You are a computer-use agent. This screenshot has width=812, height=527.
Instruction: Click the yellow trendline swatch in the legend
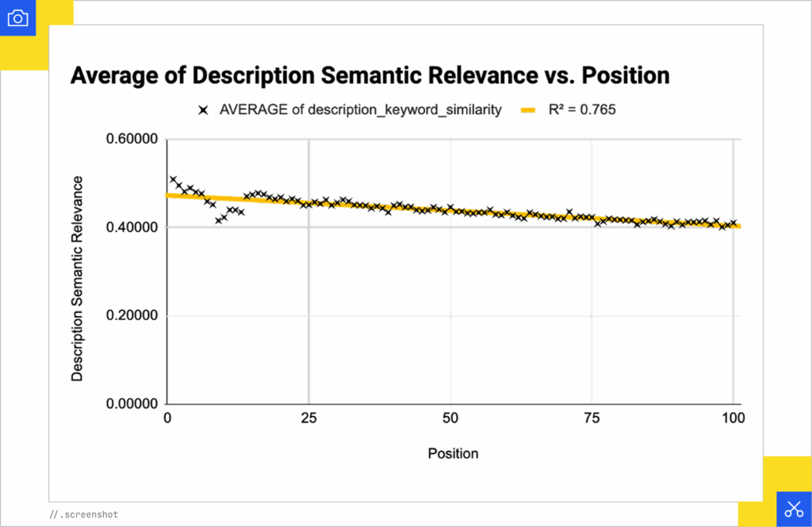pos(529,111)
